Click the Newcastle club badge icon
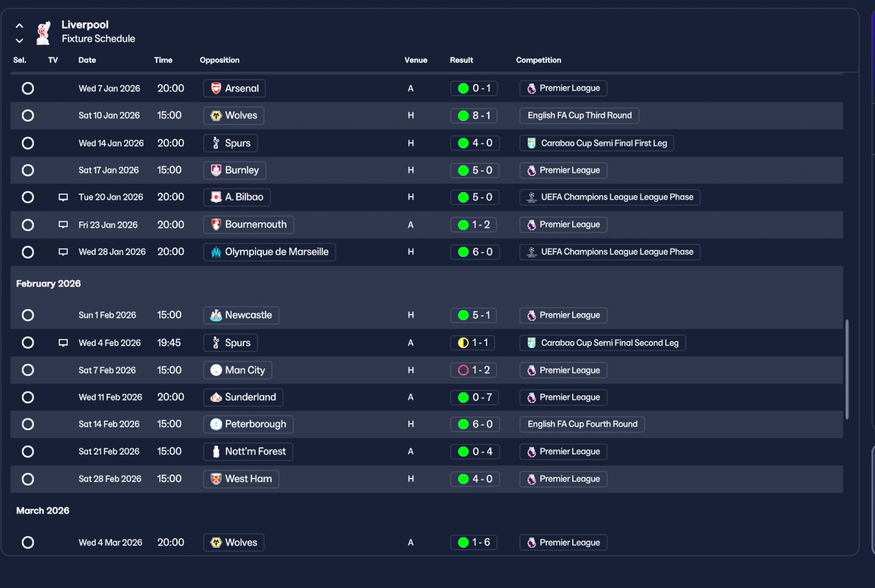This screenshot has width=875, height=588. point(216,315)
